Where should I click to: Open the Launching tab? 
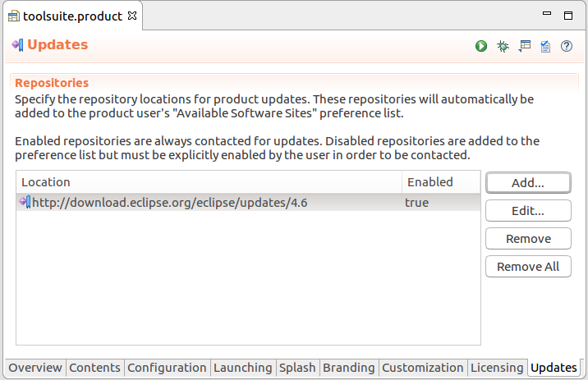tap(242, 368)
